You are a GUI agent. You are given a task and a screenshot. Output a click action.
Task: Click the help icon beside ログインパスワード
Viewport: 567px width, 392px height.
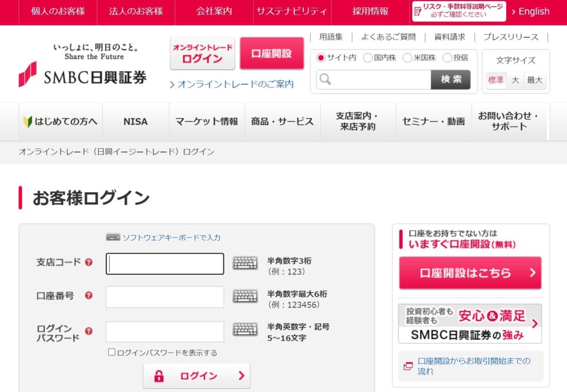[89, 331]
